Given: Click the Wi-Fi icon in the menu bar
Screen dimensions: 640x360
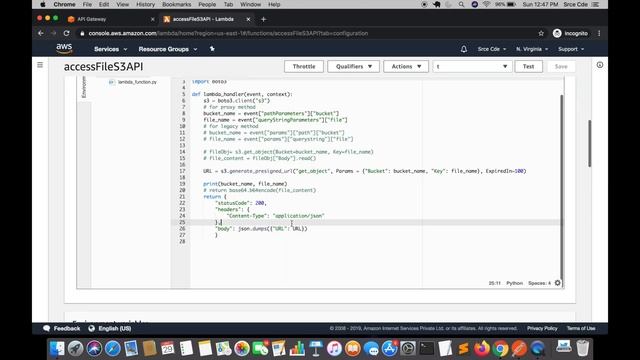Looking at the screenshot, I should pos(487,4).
